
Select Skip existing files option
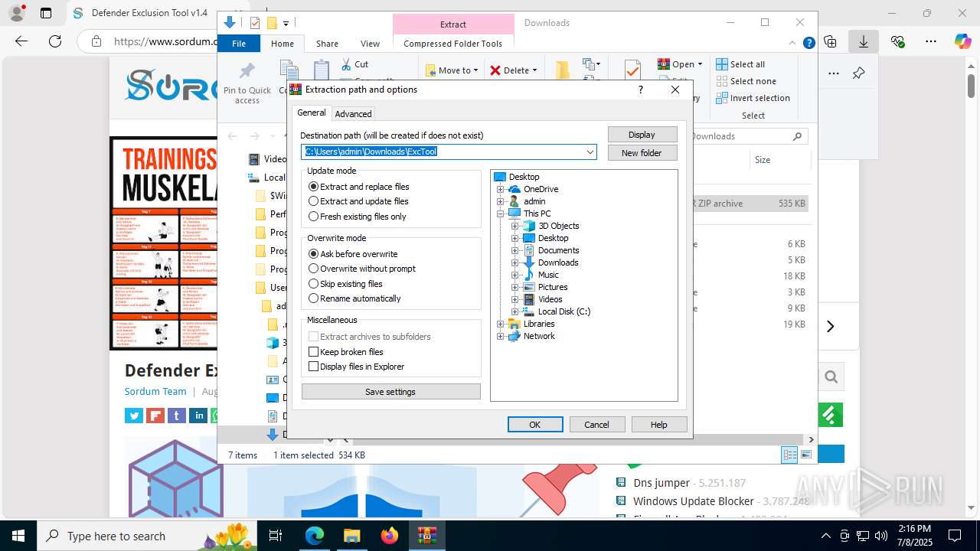tap(345, 284)
